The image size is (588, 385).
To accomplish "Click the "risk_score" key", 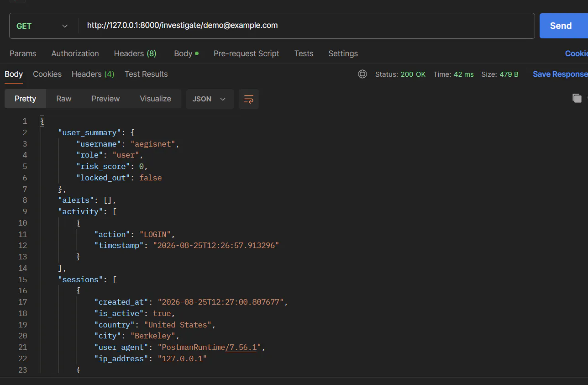I will point(103,166).
